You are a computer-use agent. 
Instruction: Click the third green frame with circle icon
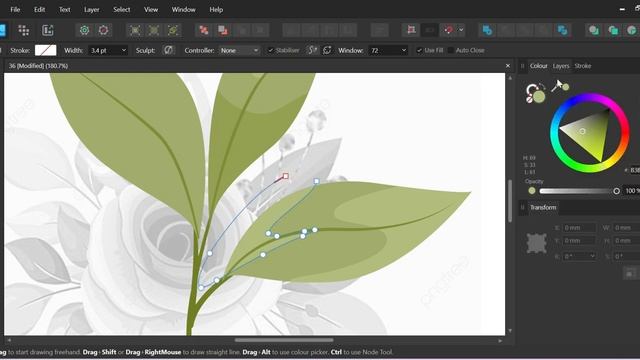pyautogui.click(x=173, y=30)
